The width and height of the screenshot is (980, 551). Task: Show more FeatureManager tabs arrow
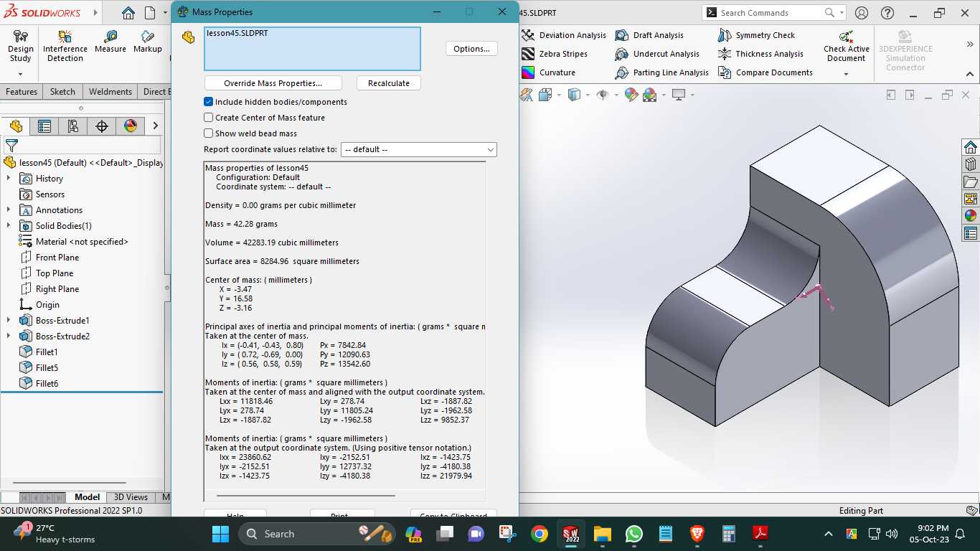[155, 126]
